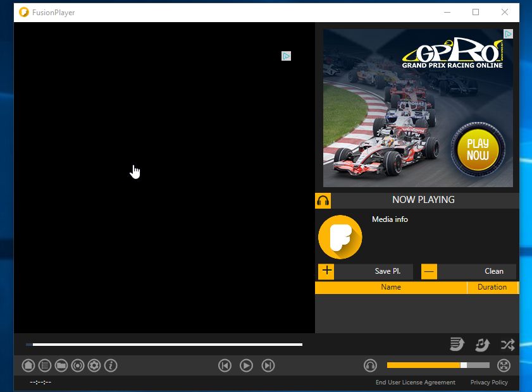
Task: Maximize the FusionPlayer window
Action: (476, 12)
